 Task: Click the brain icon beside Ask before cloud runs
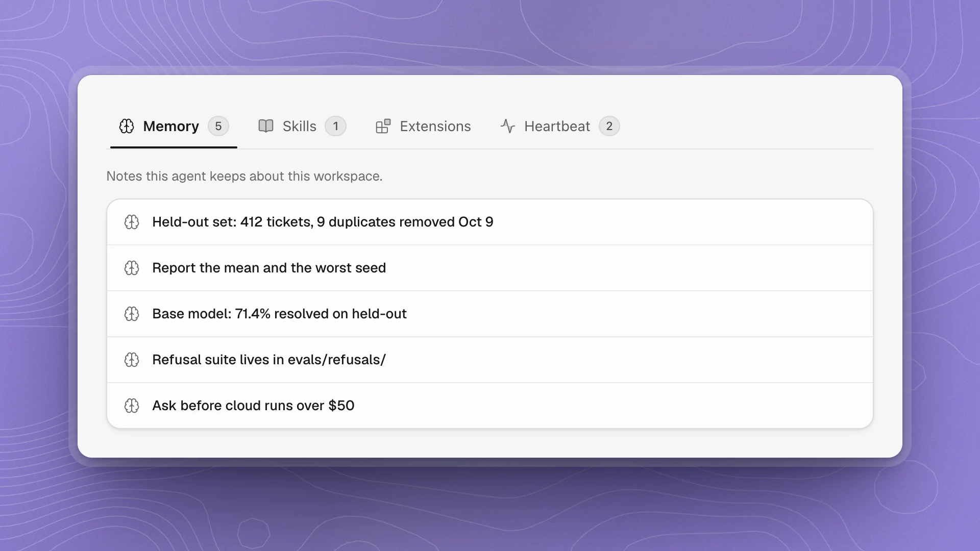[x=132, y=406]
